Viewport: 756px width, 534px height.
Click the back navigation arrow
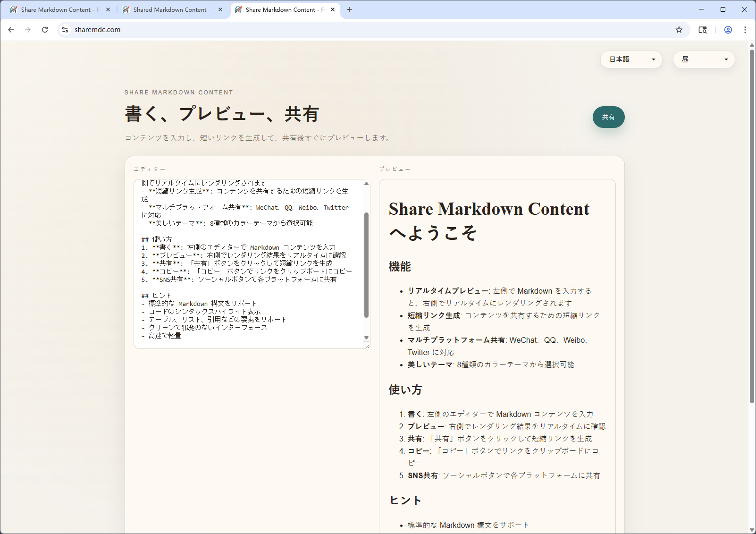pos(11,29)
